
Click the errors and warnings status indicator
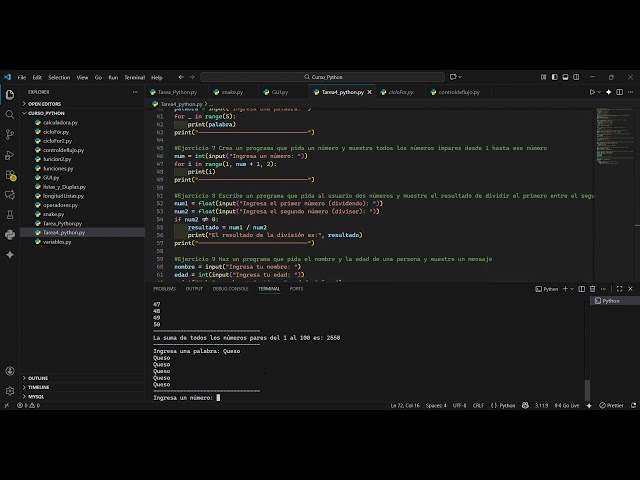[x=29, y=405]
